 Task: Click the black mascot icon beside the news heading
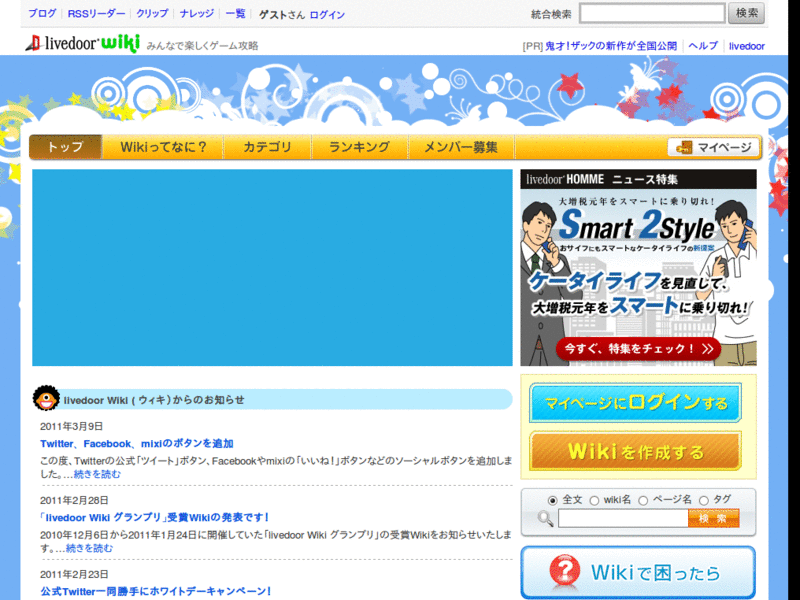[x=46, y=398]
